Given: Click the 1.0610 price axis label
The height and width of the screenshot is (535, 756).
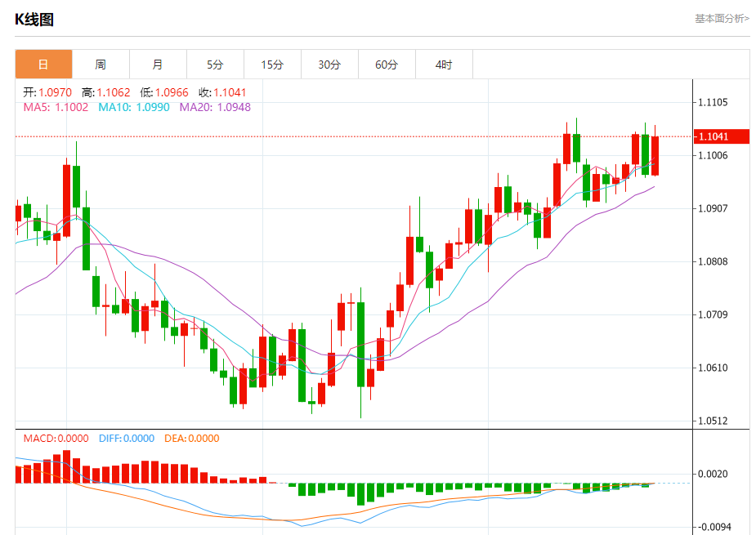Looking at the screenshot, I should pyautogui.click(x=713, y=368).
